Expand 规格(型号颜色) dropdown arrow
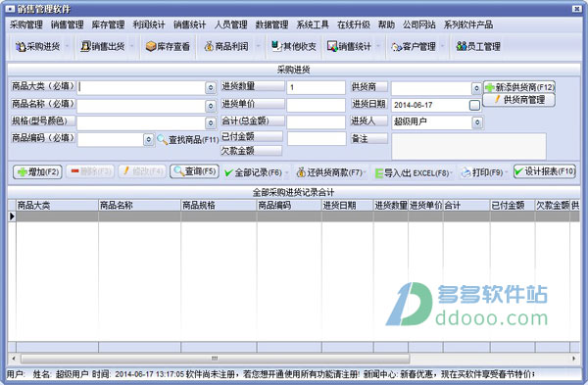The image size is (588, 385). (211, 122)
